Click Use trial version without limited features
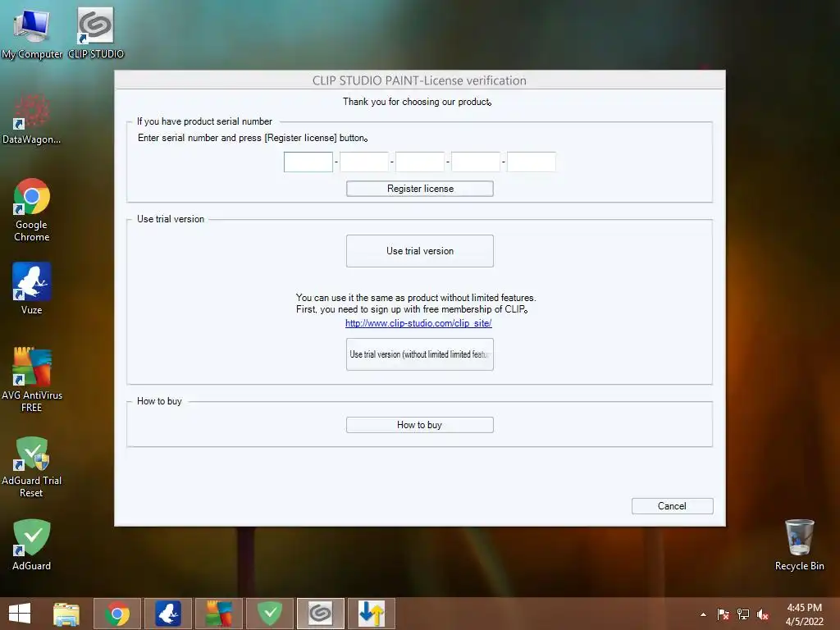840x630 pixels. click(420, 354)
